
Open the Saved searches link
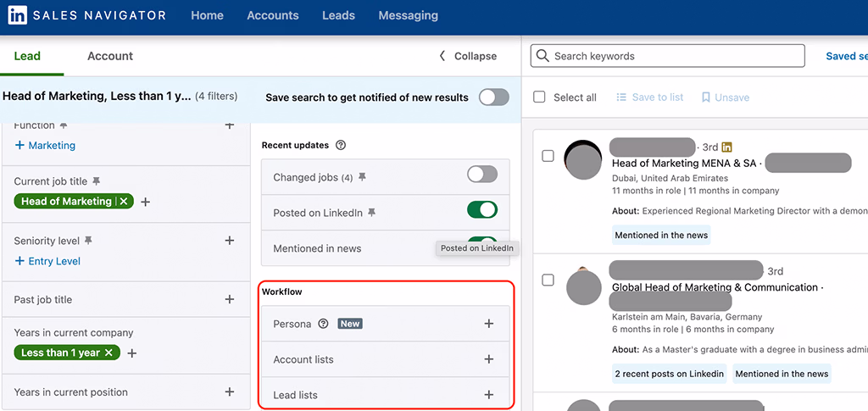[847, 56]
